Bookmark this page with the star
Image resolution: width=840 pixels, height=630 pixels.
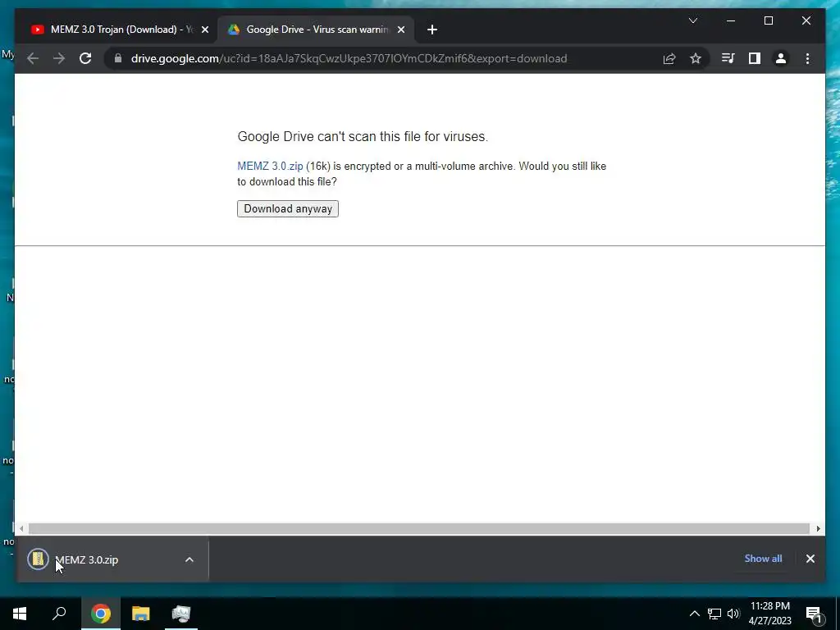click(696, 58)
